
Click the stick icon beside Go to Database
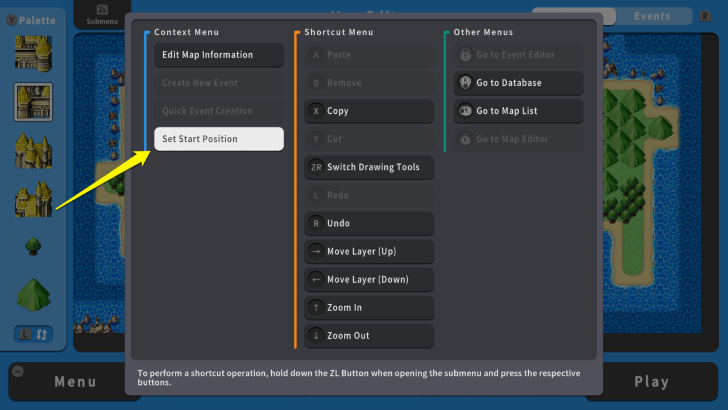465,82
